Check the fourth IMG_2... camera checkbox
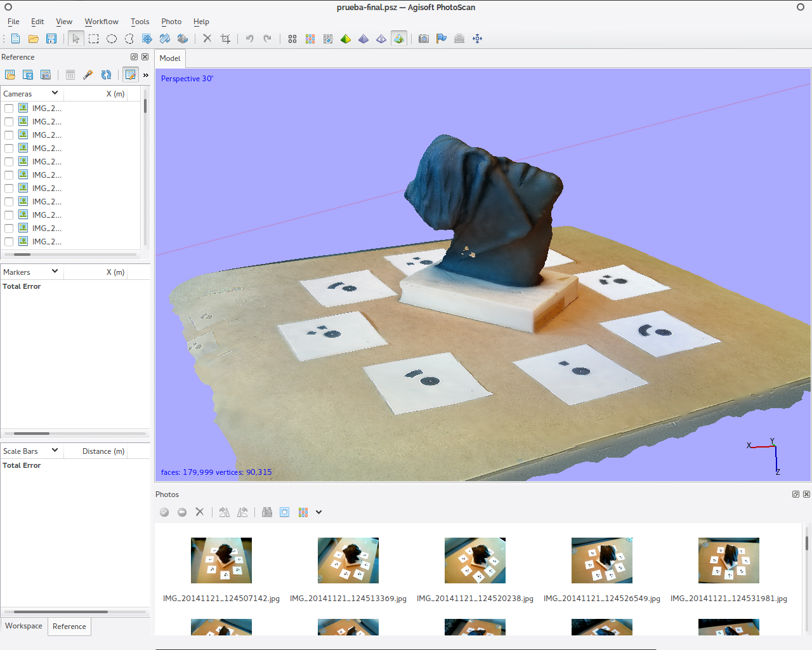Screen dimensions: 812x650 click(9, 149)
